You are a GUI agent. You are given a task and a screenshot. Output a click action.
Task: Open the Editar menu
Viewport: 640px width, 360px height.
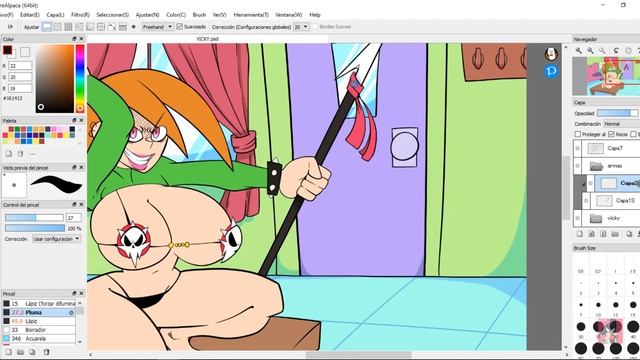pyautogui.click(x=30, y=15)
